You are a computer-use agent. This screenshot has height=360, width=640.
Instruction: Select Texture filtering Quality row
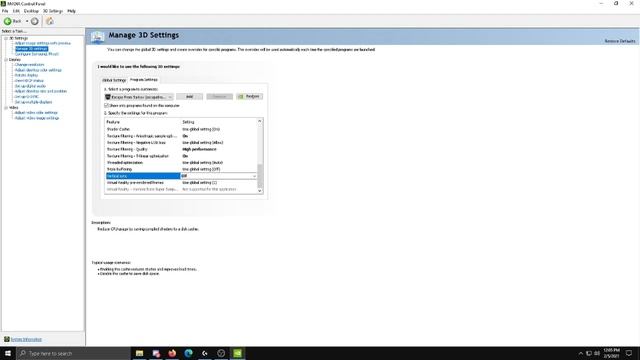pyautogui.click(x=181, y=149)
